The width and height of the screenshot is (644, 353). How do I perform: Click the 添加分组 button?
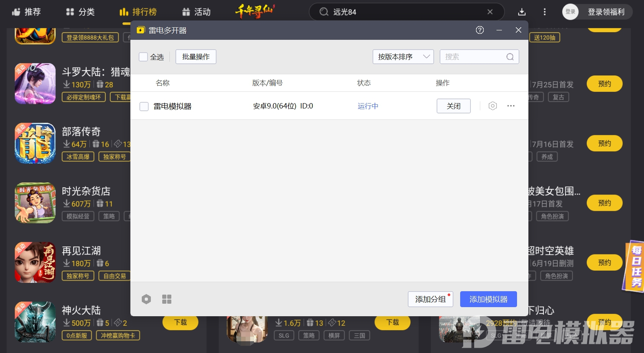[430, 299]
